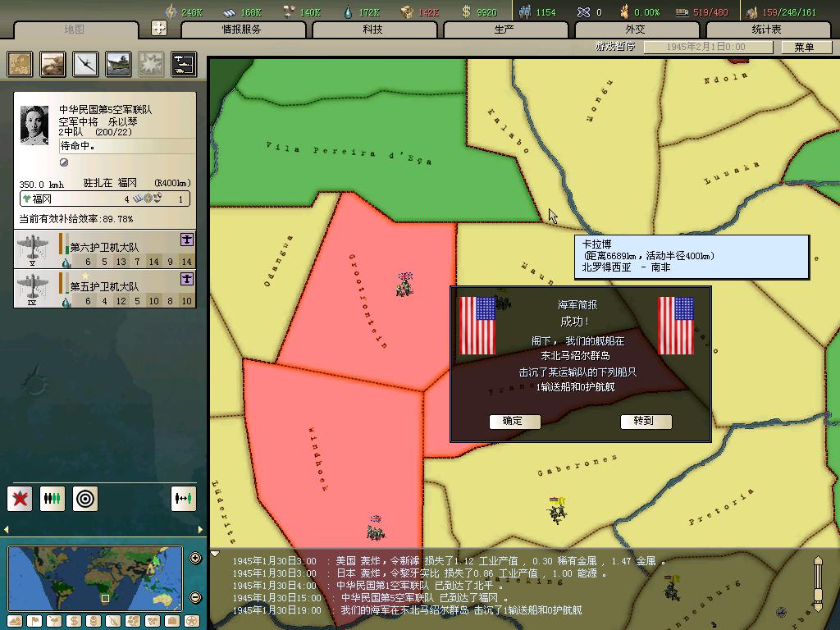Open the 地图 map tab
The image size is (840, 630).
(75, 30)
